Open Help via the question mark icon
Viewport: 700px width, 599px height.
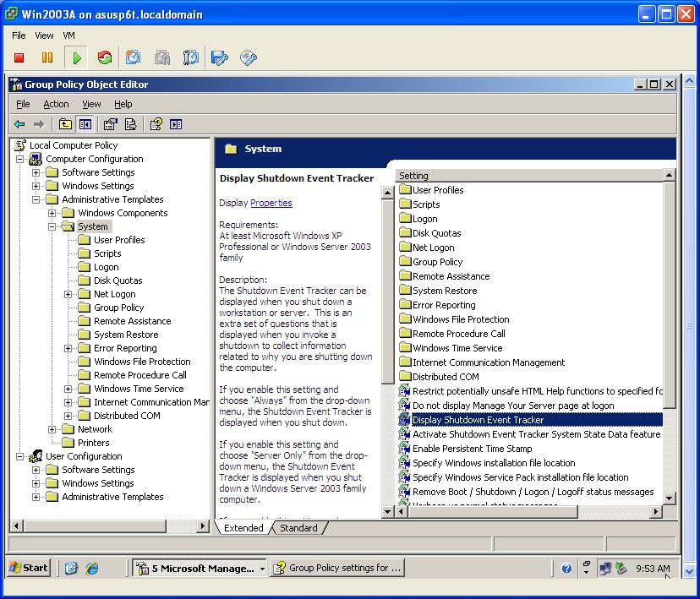pos(155,124)
